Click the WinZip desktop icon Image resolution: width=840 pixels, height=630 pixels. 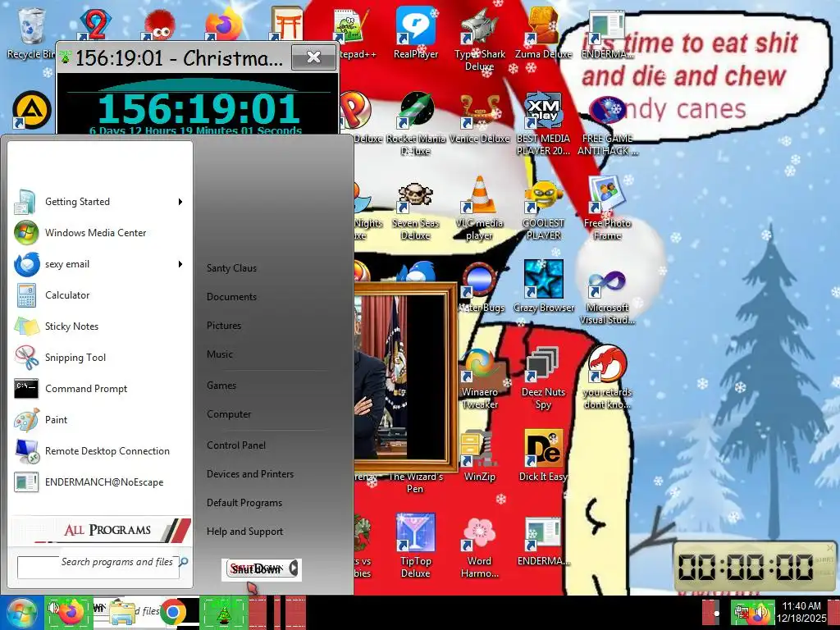click(479, 455)
